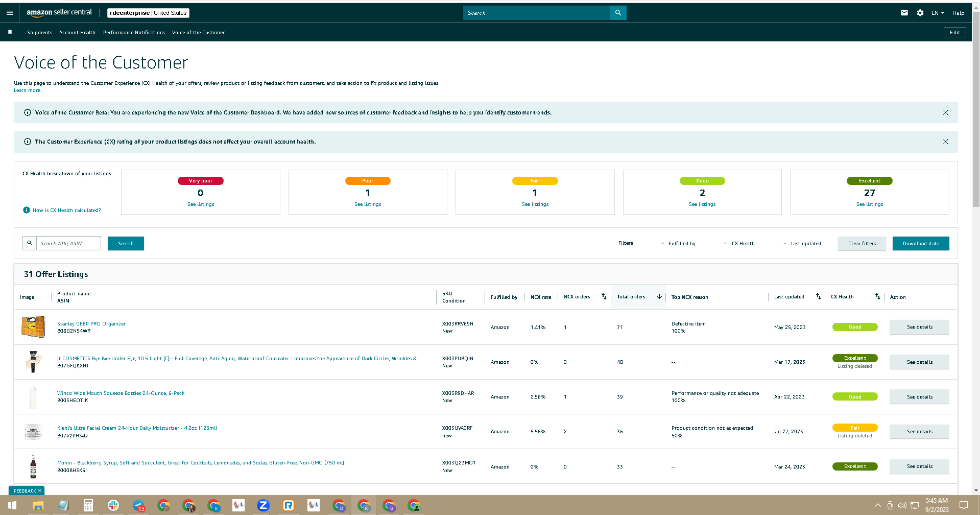
Task: See listings under Excellent
Action: 870,204
